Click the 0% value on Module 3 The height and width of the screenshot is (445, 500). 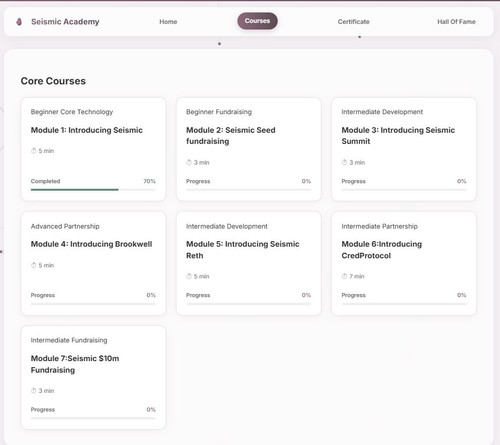[462, 181]
